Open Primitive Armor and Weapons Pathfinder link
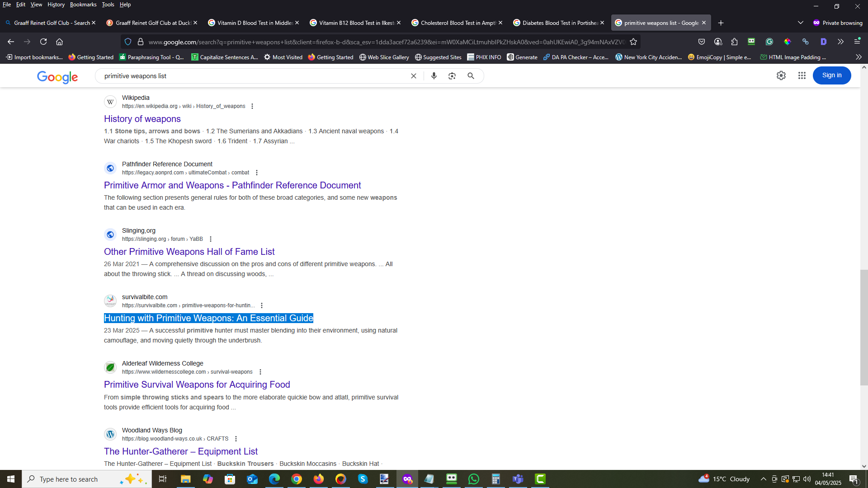This screenshot has width=868, height=488. point(232,185)
